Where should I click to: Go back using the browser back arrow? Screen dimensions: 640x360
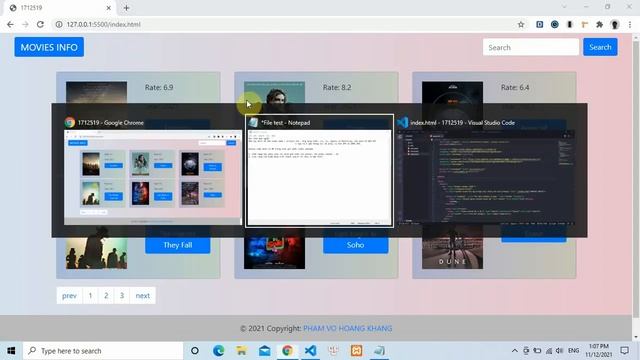(x=10, y=24)
